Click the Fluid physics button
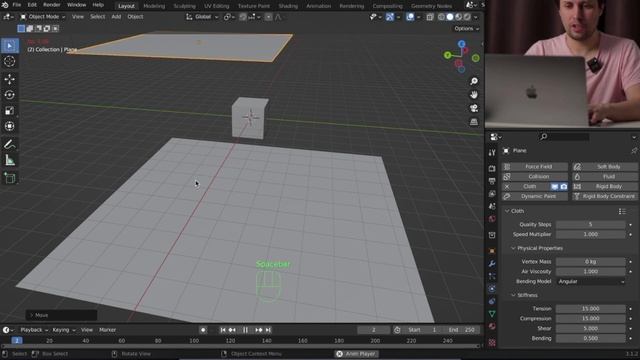Viewport: 640px width, 360px height. (x=605, y=176)
